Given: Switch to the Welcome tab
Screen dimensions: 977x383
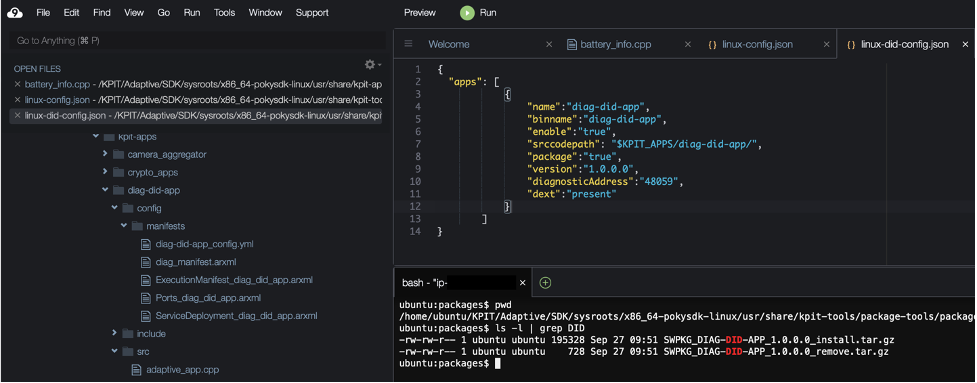Looking at the screenshot, I should [x=449, y=44].
